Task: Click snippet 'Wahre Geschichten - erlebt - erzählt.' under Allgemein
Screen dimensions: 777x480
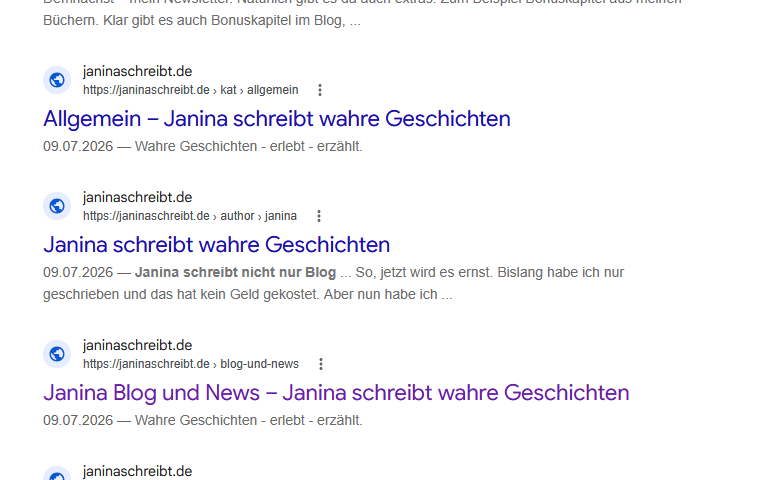Action: click(248, 147)
